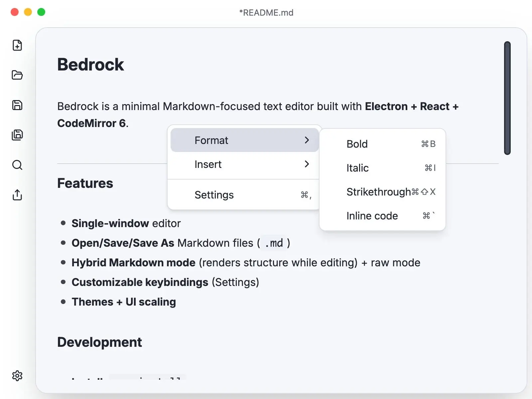Image resolution: width=532 pixels, height=399 pixels.
Task: Apply Bold from the Format submenu
Action: click(x=357, y=144)
